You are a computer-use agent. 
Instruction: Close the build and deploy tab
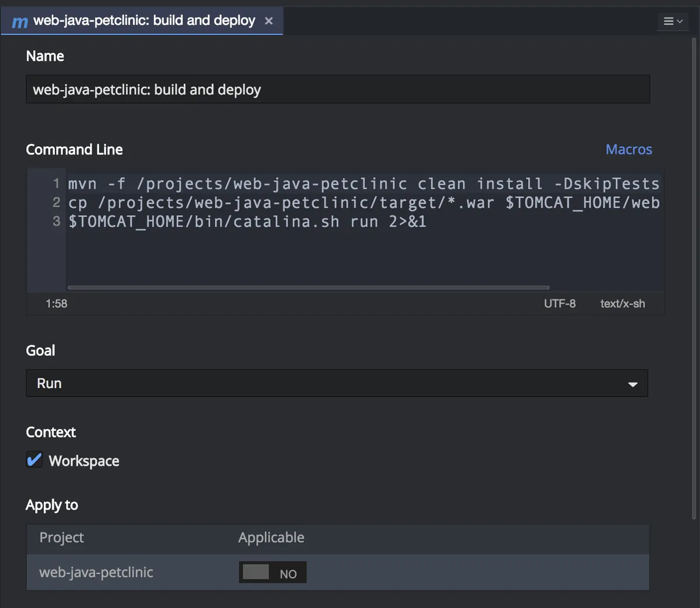pyautogui.click(x=269, y=21)
